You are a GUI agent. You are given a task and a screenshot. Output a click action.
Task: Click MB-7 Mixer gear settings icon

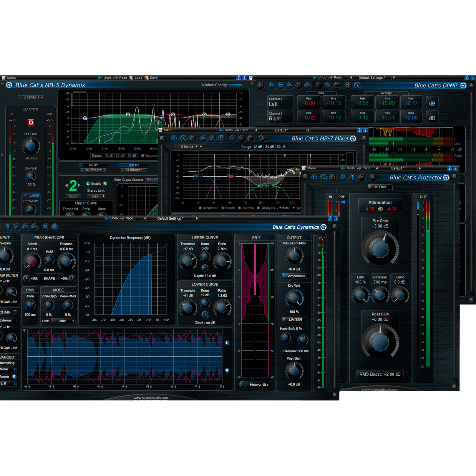tap(192, 138)
